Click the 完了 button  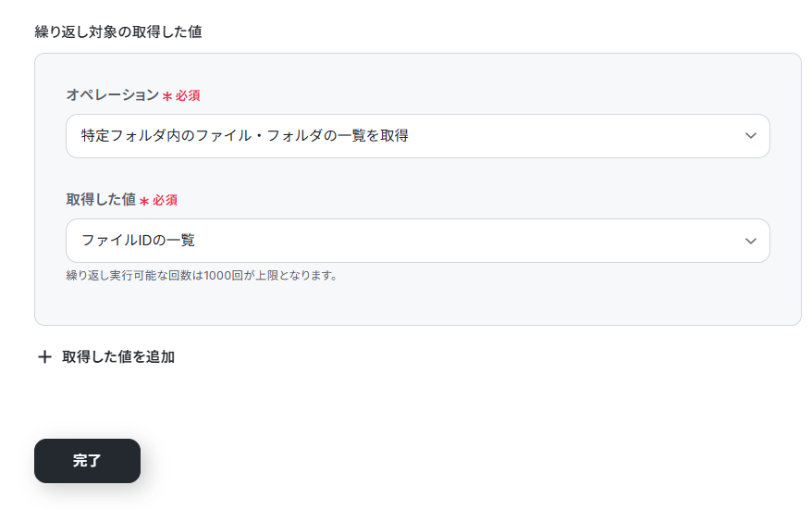tap(87, 461)
